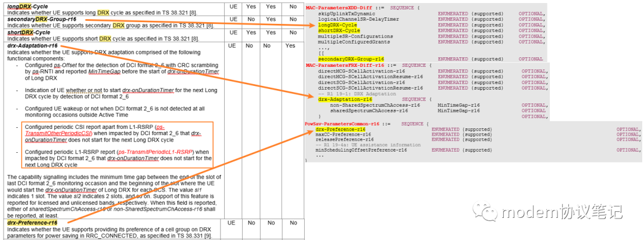The image size is (644, 240).
Task: Select 'skipUplinkTxDynamic' in the code listing
Action: point(346,14)
